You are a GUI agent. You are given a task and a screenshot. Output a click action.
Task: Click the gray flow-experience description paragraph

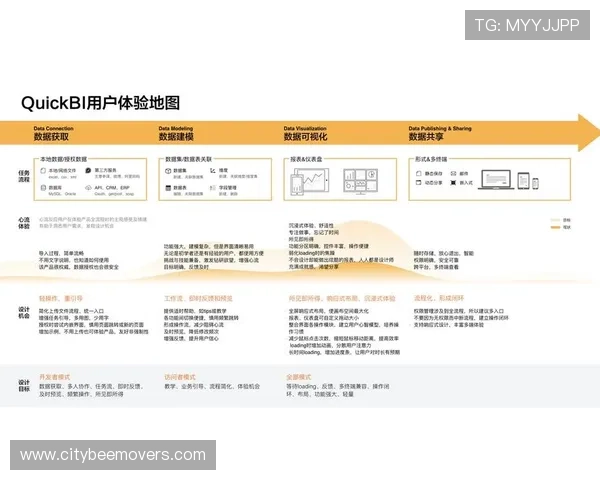[x=93, y=223]
